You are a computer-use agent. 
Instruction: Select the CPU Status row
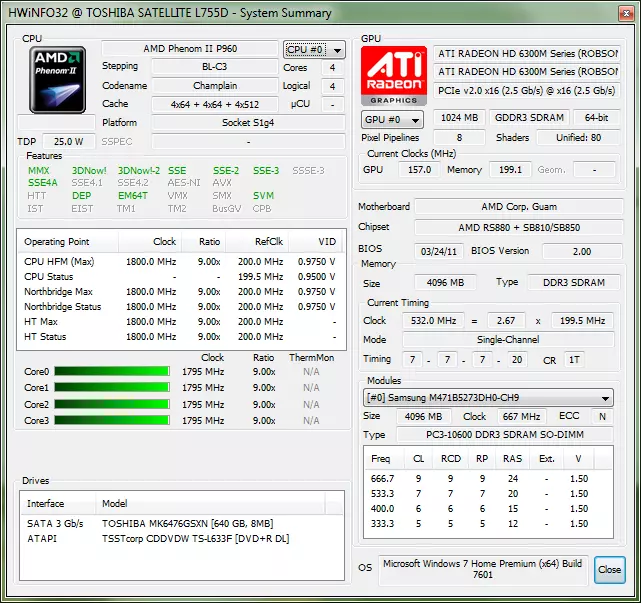pyautogui.click(x=181, y=277)
